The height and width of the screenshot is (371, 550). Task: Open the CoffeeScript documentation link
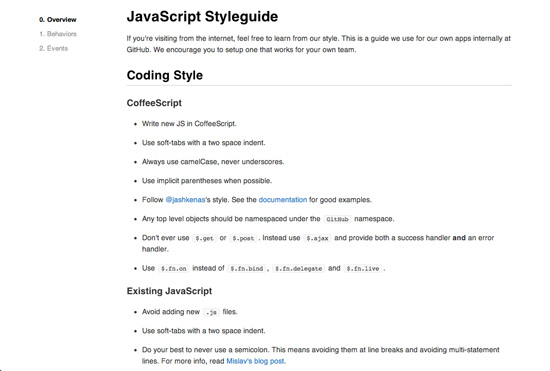coord(283,200)
